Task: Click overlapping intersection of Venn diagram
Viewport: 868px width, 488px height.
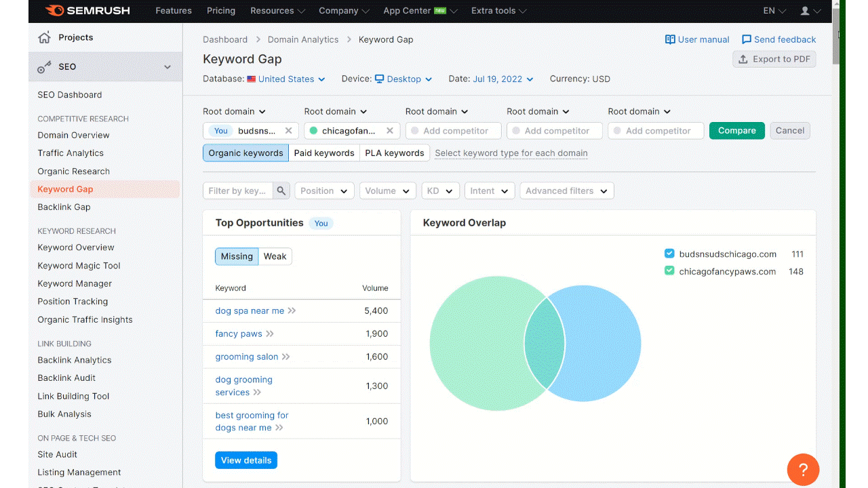Action: pos(545,343)
